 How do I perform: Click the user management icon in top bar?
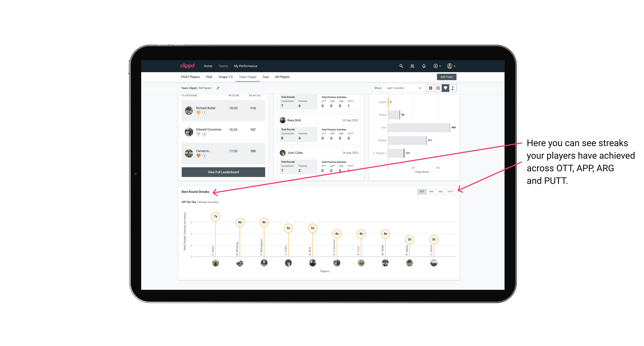point(412,66)
